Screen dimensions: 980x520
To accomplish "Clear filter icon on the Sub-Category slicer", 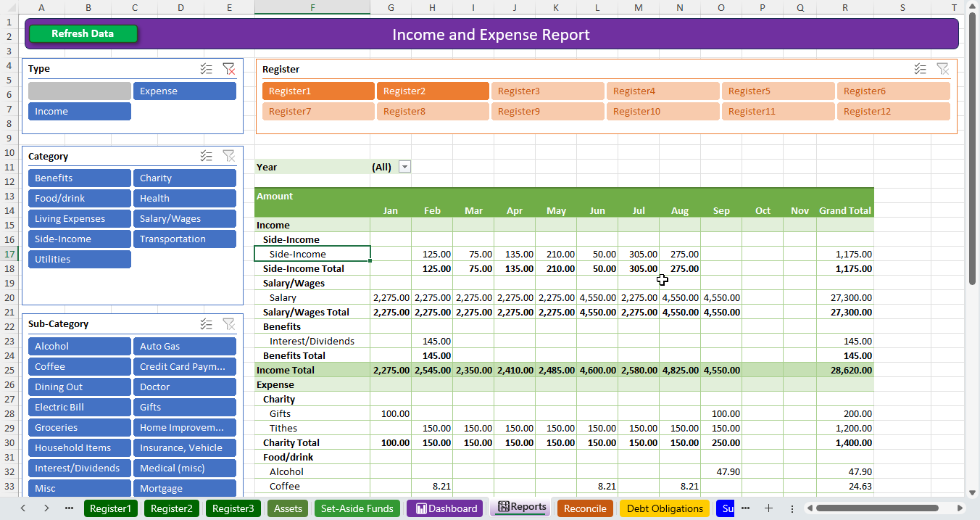I will (x=229, y=324).
